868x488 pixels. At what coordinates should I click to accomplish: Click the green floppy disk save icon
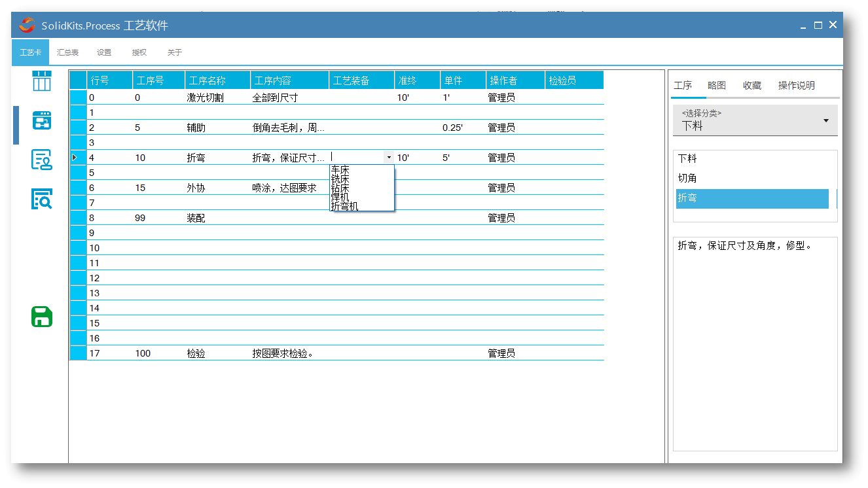[x=42, y=317]
